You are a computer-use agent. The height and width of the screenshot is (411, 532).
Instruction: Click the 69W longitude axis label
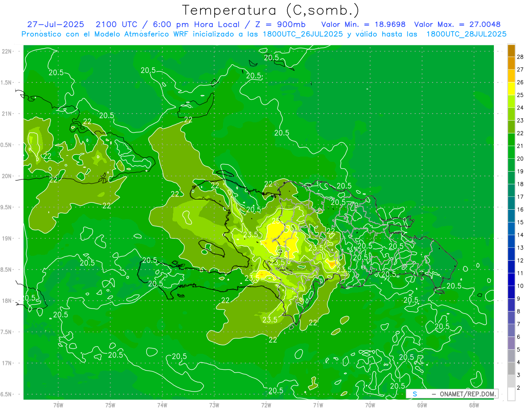coord(422,405)
